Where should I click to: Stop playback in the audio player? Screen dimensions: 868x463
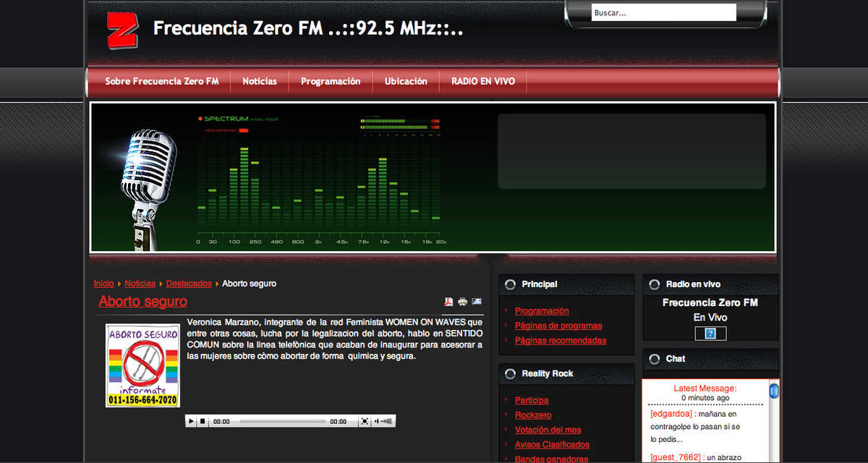pyautogui.click(x=203, y=420)
